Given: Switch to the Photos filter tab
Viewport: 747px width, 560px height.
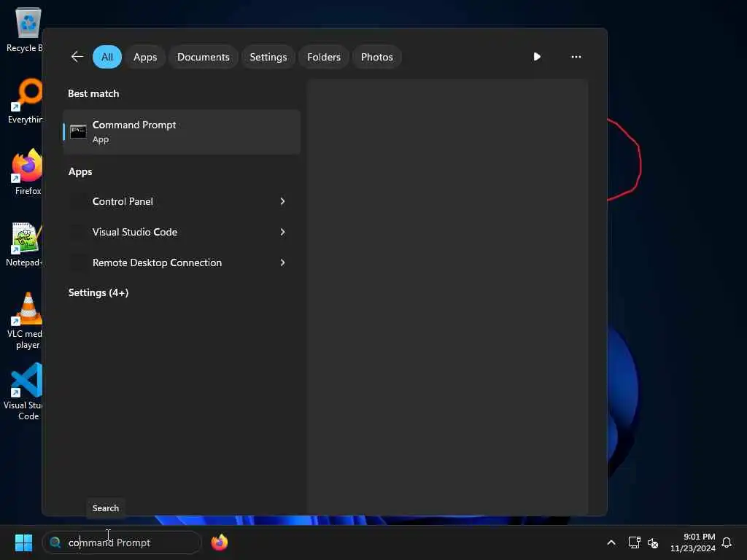Looking at the screenshot, I should point(377,57).
